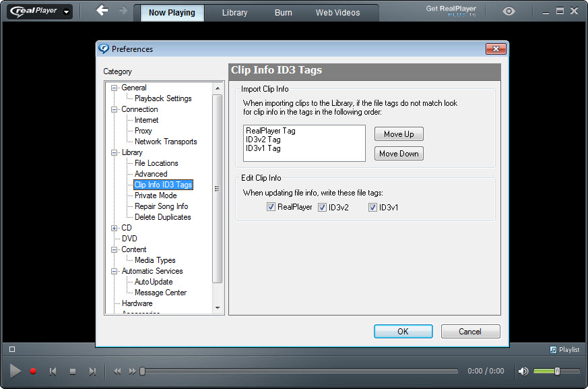Close the Preferences dialog with red X
588x389 pixels.
click(x=496, y=49)
